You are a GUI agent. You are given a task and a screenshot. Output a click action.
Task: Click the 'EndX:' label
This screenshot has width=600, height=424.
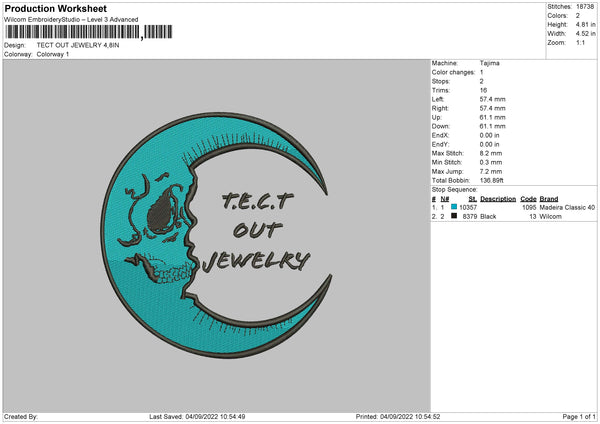tap(440, 135)
